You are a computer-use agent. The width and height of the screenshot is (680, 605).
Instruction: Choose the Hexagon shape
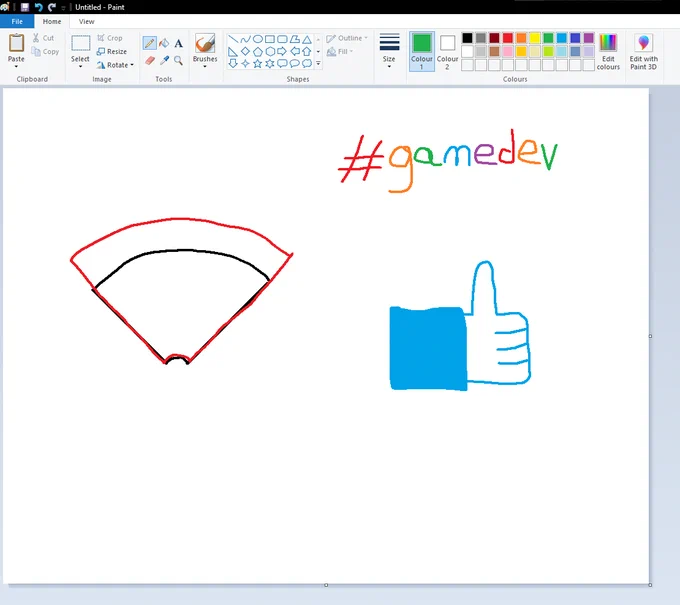click(x=270, y=52)
